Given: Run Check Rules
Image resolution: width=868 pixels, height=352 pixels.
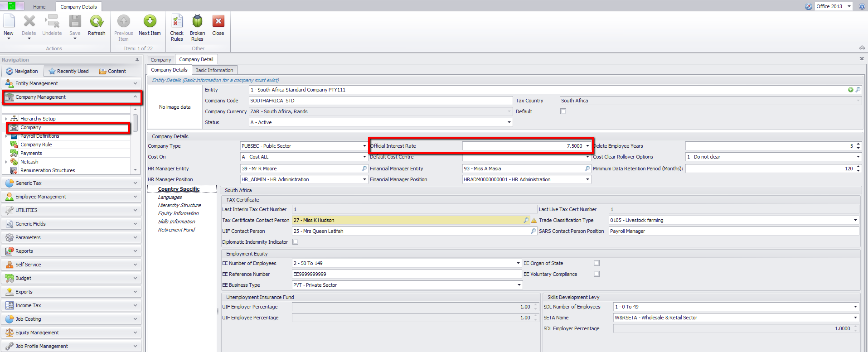Looking at the screenshot, I should (x=177, y=21).
